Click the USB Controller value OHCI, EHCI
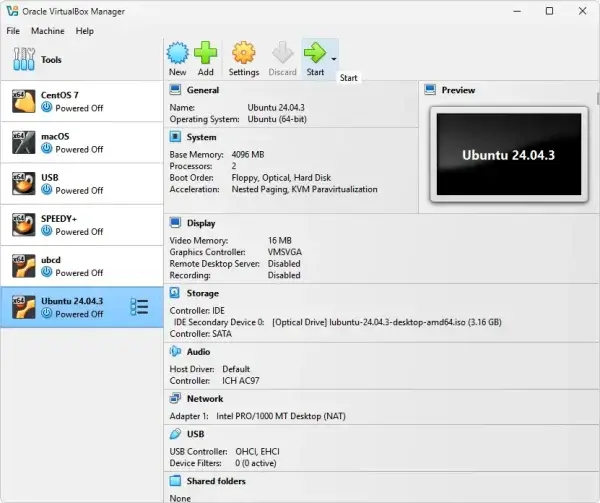 pos(258,452)
